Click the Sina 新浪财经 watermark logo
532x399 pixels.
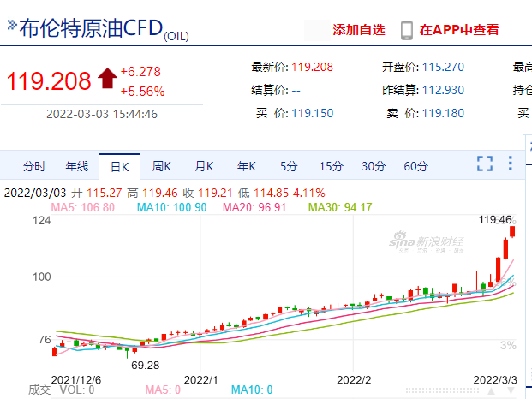point(427,241)
